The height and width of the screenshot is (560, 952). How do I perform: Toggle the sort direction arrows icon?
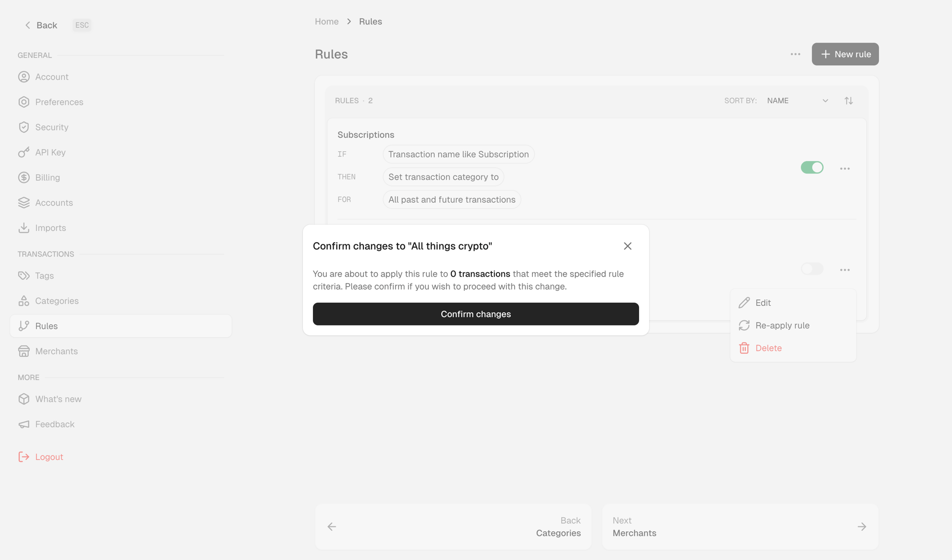(848, 100)
